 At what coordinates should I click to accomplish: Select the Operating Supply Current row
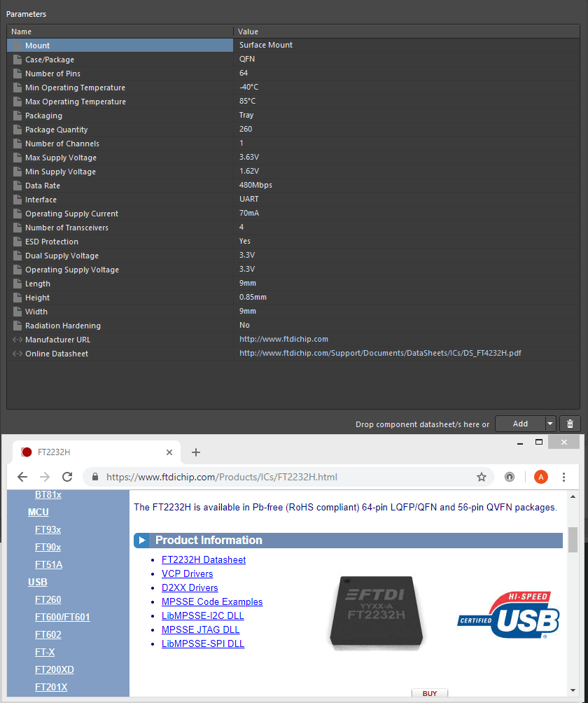[293, 214]
